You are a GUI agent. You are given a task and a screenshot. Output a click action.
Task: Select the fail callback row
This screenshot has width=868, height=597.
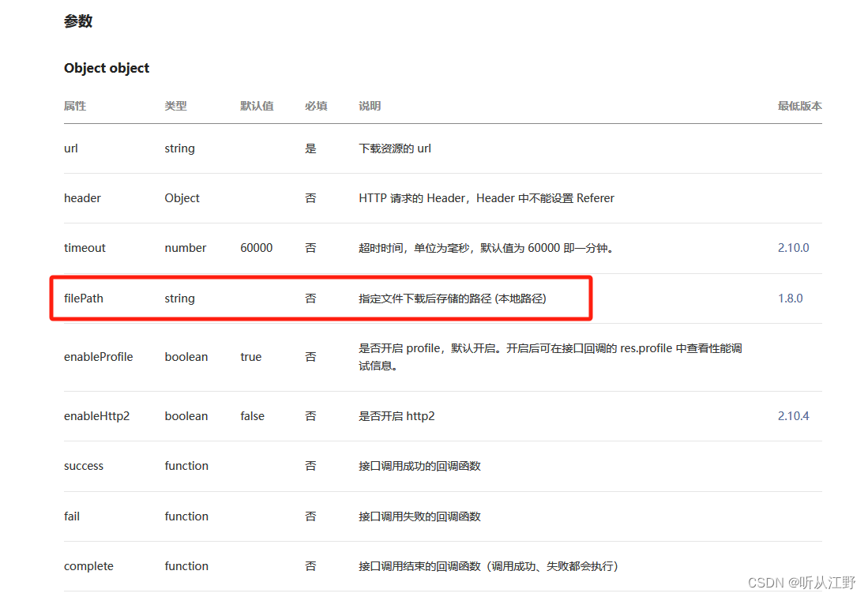pyautogui.click(x=72, y=516)
